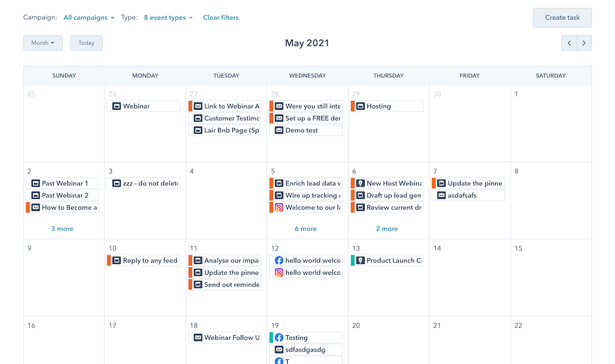Open the Month view selector
615x364 pixels.
(42, 42)
